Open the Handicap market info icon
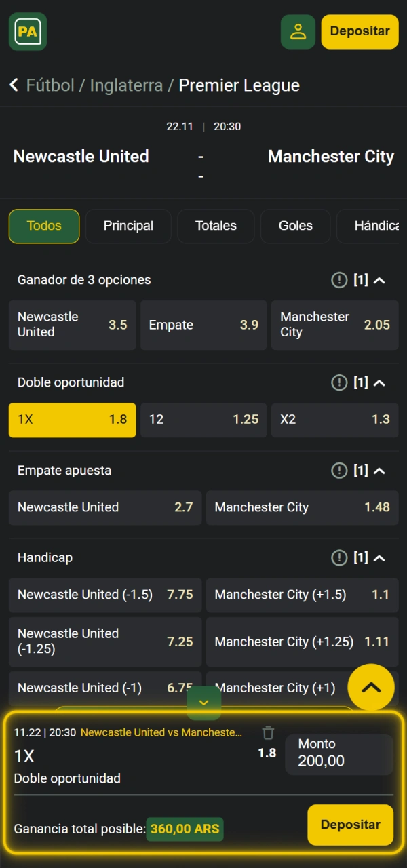The height and width of the screenshot is (868, 407). 339,557
